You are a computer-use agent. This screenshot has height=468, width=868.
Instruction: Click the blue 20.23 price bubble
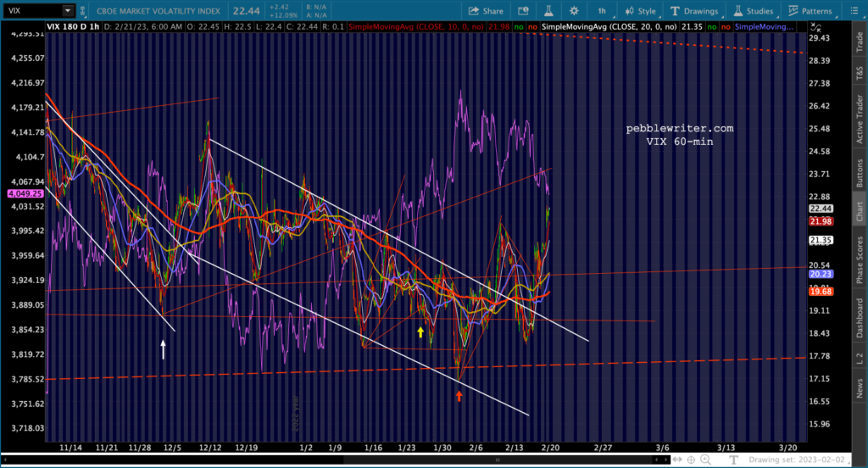(x=821, y=274)
